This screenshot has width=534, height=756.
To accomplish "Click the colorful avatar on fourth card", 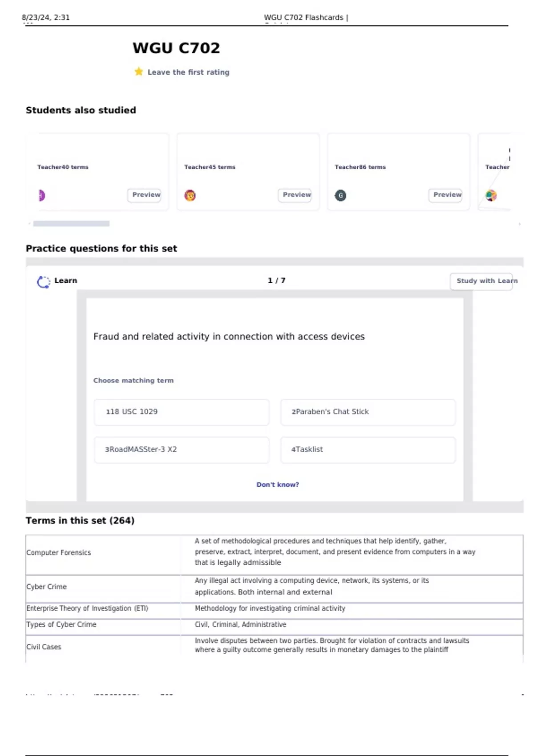I will 491,195.
